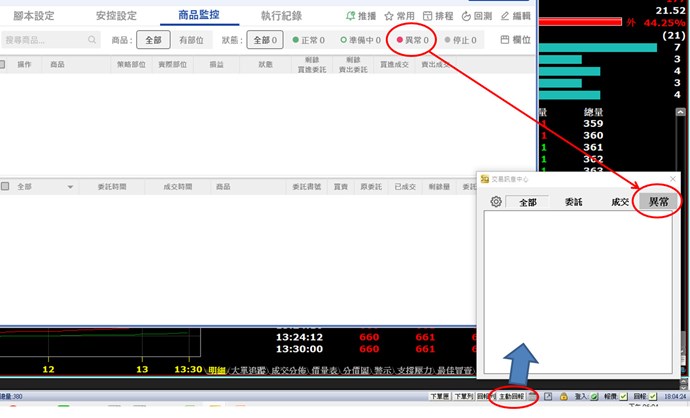Filter by 正常 0 status

(308, 40)
